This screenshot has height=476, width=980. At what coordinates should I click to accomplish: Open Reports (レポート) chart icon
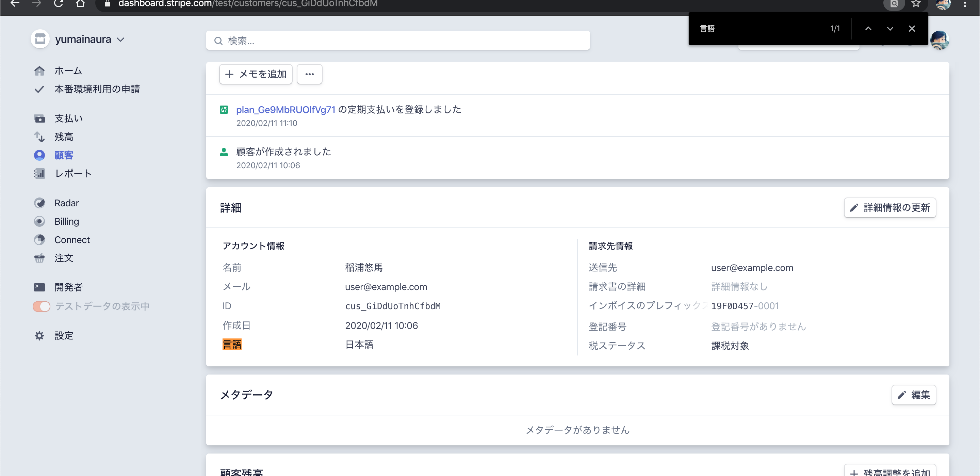(39, 174)
